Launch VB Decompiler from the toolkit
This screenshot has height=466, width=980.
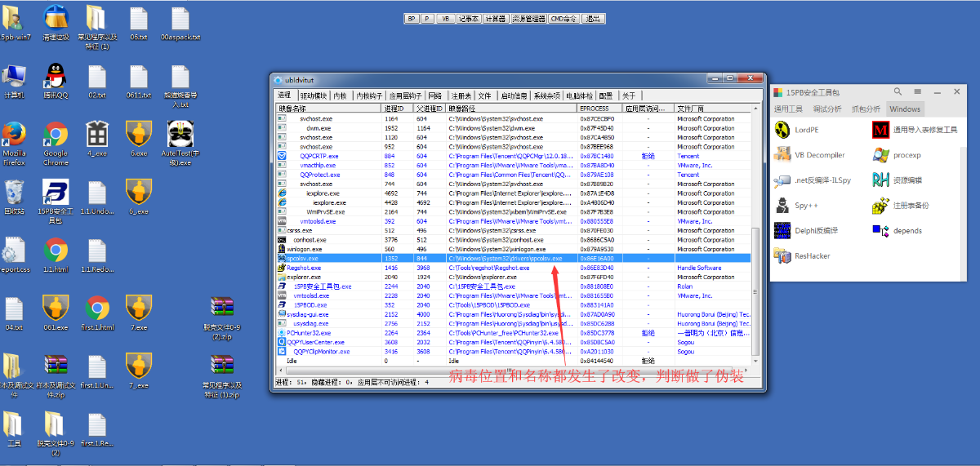[809, 154]
